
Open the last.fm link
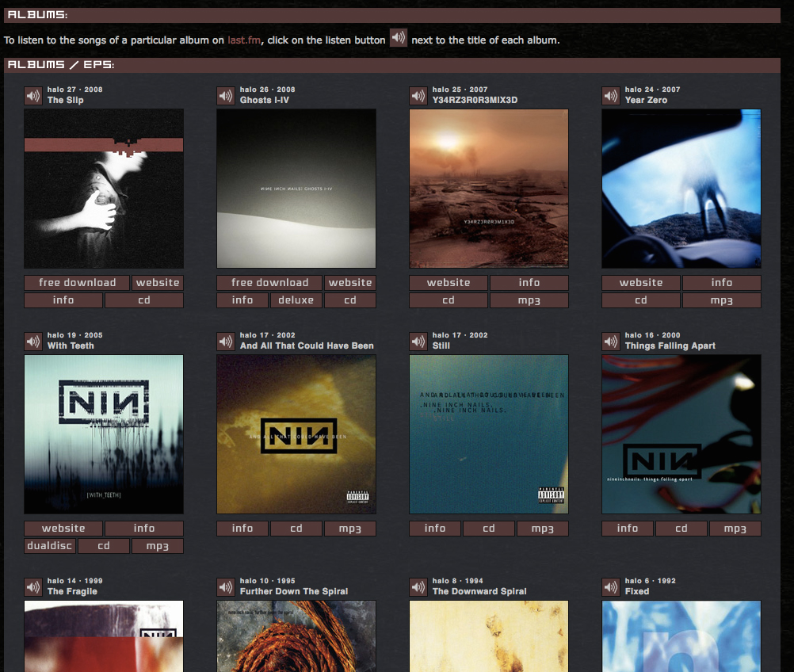(x=244, y=40)
